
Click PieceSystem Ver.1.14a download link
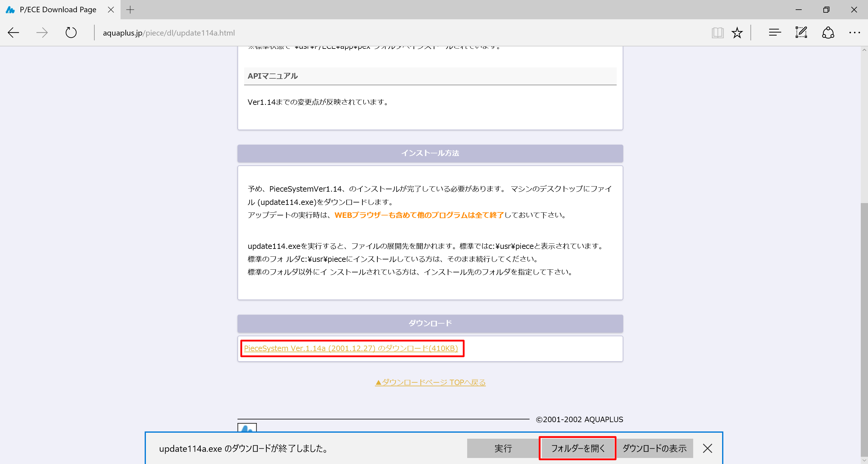tap(351, 348)
